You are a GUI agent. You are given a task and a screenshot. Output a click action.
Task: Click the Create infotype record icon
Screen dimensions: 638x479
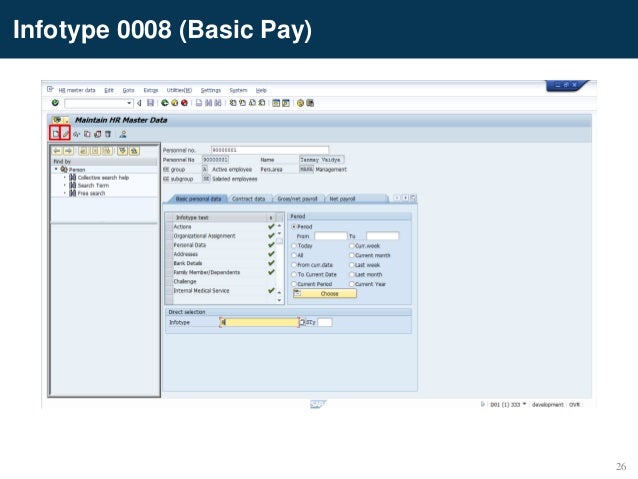[x=55, y=133]
